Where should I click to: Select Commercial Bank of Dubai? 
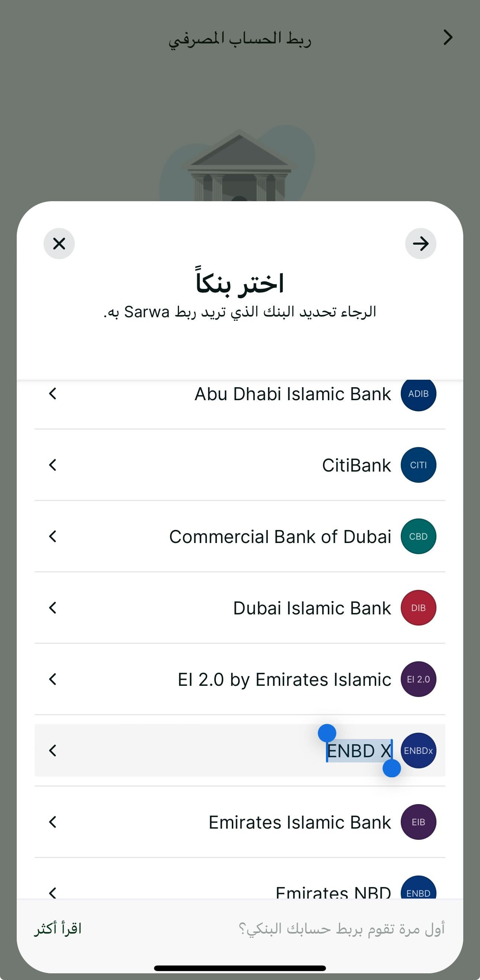point(280,536)
